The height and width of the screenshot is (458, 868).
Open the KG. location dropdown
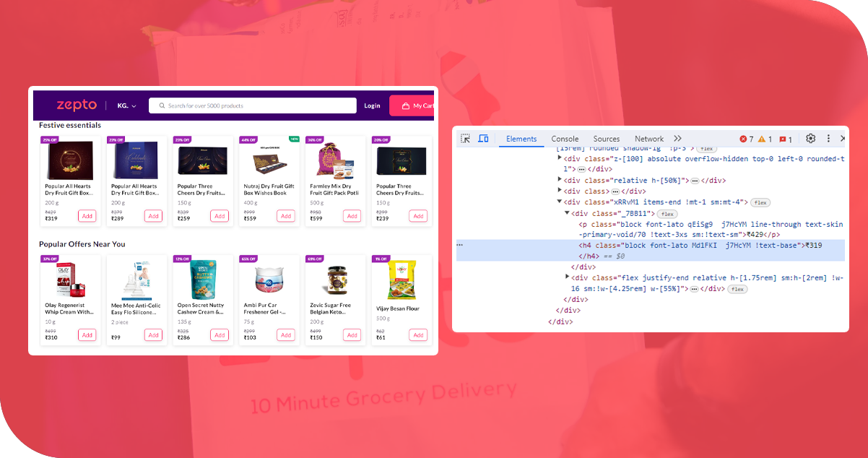coord(126,105)
